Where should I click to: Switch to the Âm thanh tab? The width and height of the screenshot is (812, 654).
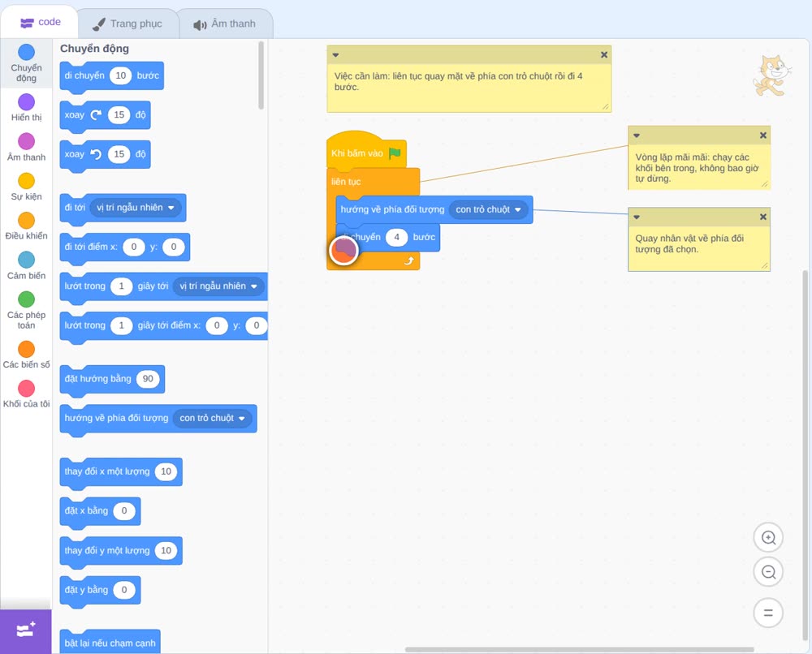(x=225, y=24)
